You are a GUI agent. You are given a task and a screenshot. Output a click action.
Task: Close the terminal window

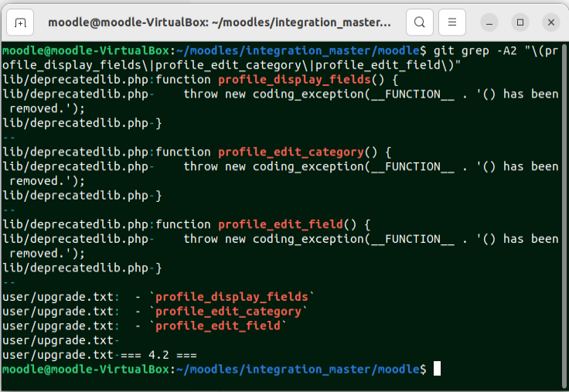[551, 22]
